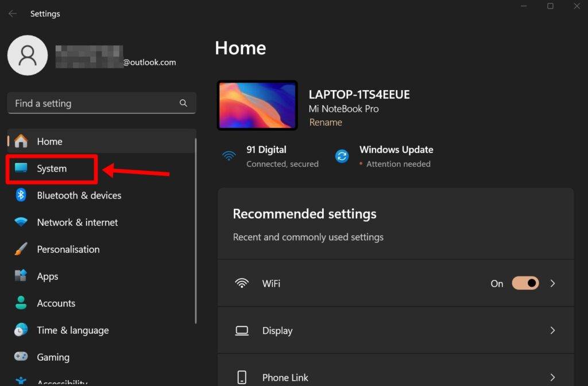This screenshot has height=386, width=588.
Task: Open Apps settings
Action: point(48,276)
